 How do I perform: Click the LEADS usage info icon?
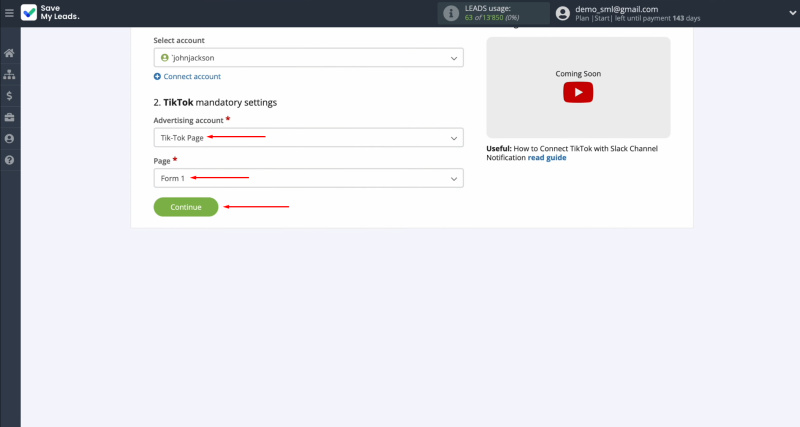click(x=451, y=13)
